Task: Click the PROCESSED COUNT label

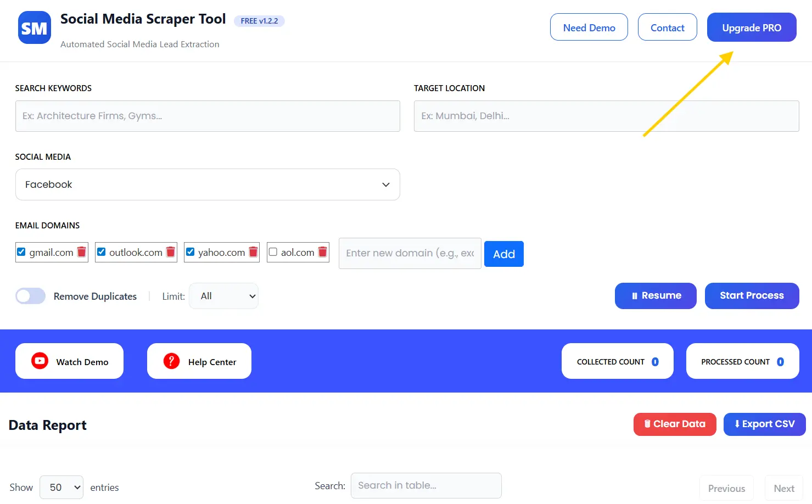Action: click(x=735, y=362)
